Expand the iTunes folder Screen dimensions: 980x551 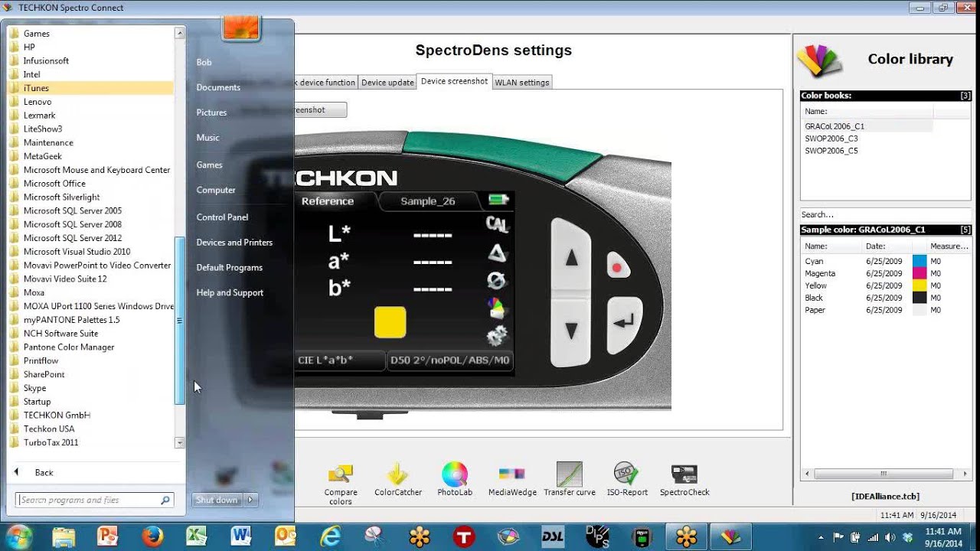click(x=90, y=88)
